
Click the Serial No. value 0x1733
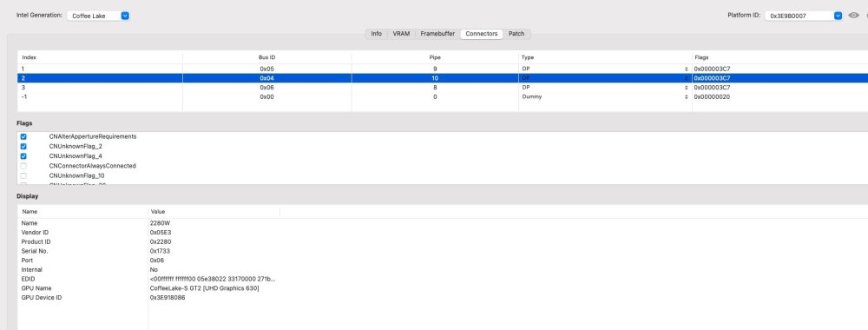[x=161, y=251]
